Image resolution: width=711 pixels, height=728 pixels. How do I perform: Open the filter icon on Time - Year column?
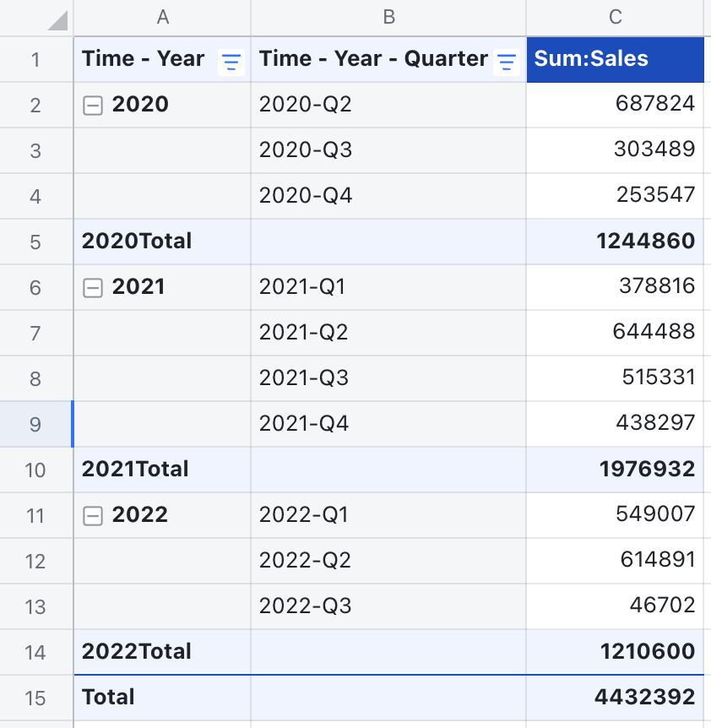coord(231,59)
